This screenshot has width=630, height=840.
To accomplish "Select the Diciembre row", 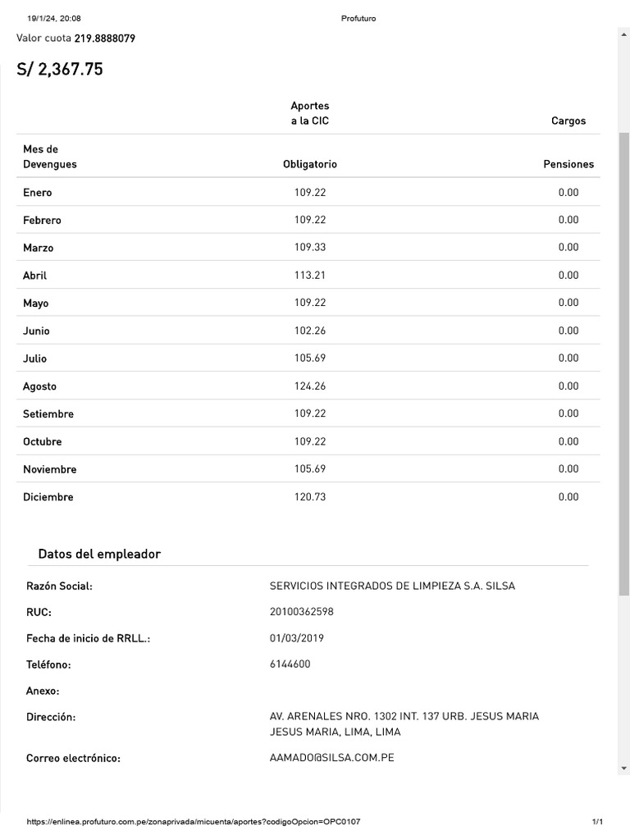I will point(308,496).
